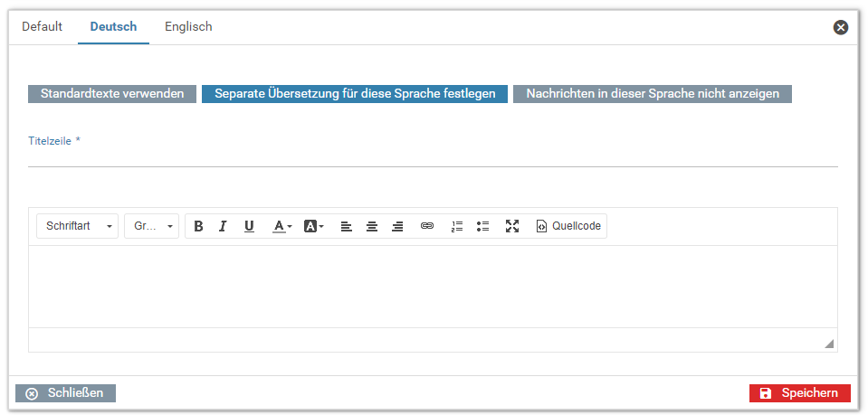The image size is (868, 415).
Task: Select 'Separate Übersetzung für diese Sprache festlegen'
Action: 355,94
